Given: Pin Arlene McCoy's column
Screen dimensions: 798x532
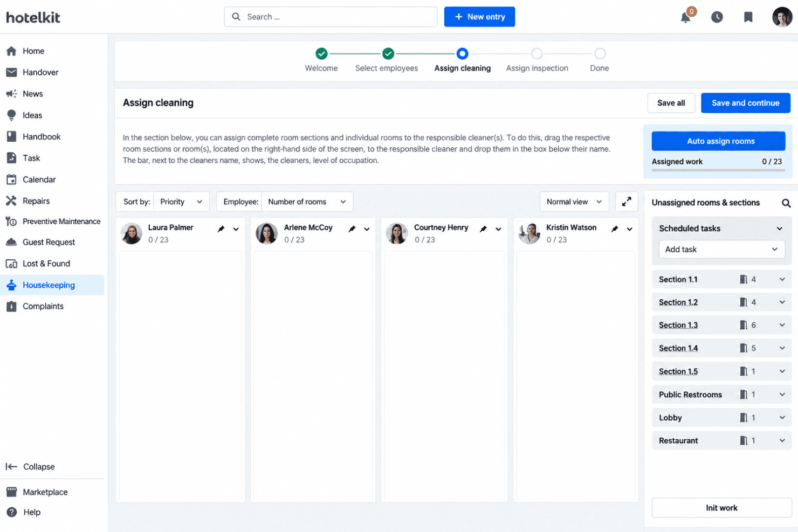Looking at the screenshot, I should click(x=352, y=229).
